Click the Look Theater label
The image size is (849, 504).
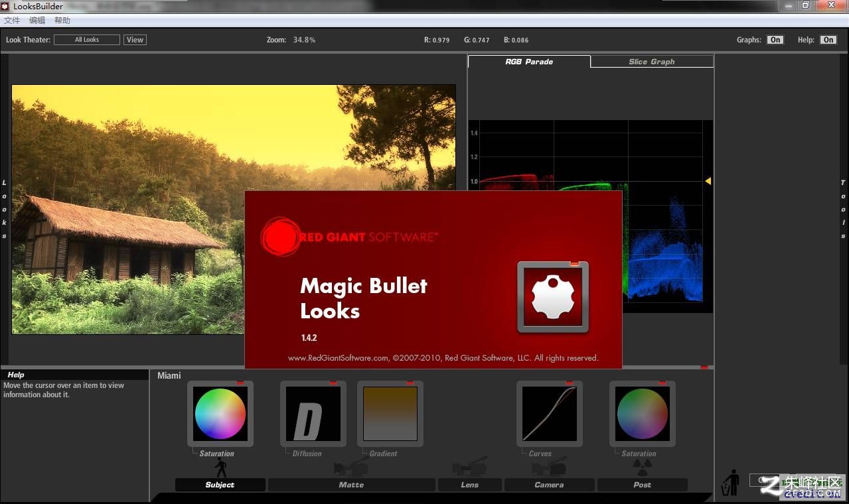point(28,40)
